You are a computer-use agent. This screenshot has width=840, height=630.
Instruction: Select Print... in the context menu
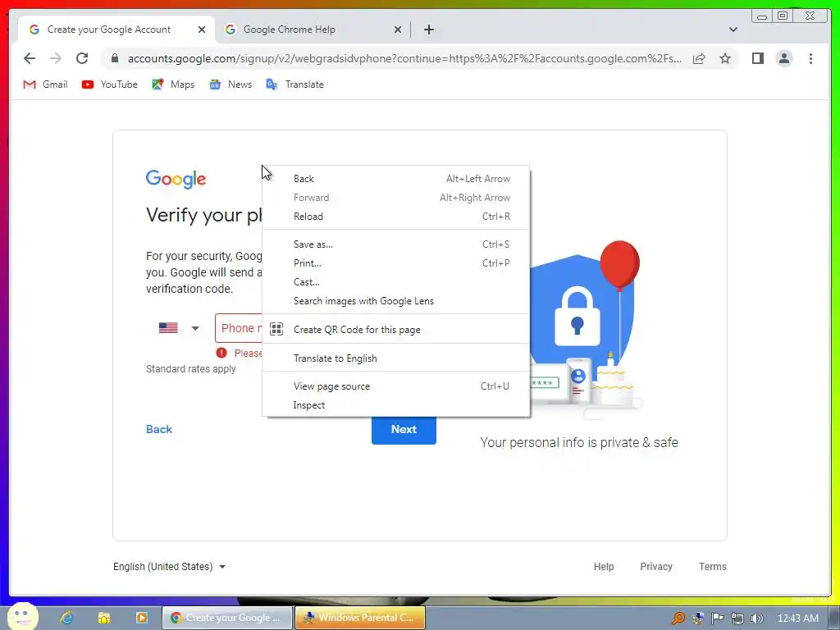pyautogui.click(x=396, y=263)
